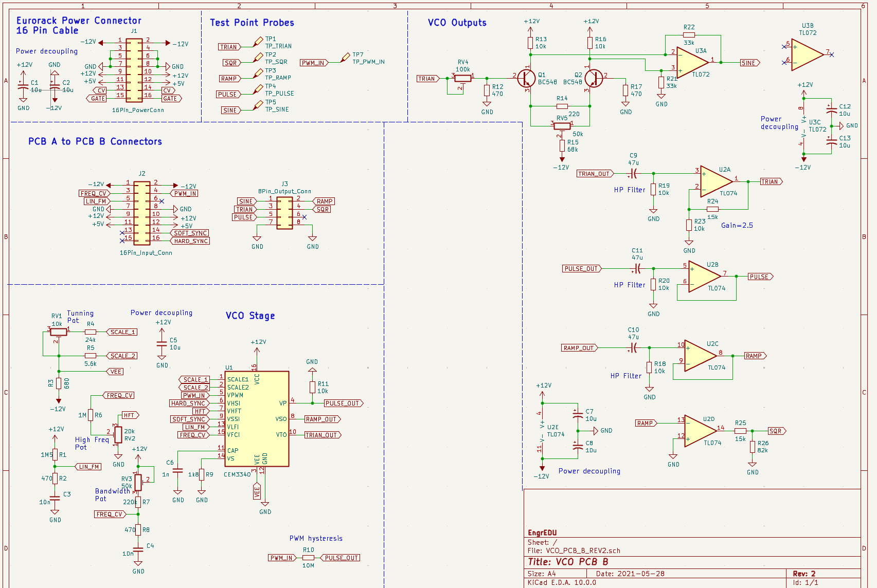The height and width of the screenshot is (588, 877).
Task: Select the RV4 100k potentiometer
Action: click(x=463, y=79)
